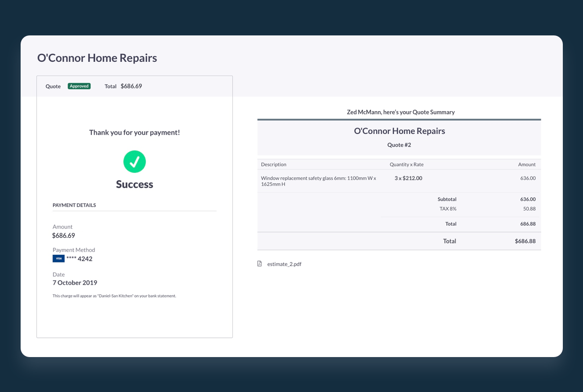Click the Subtotal label
583x392 pixels.
[x=447, y=199]
